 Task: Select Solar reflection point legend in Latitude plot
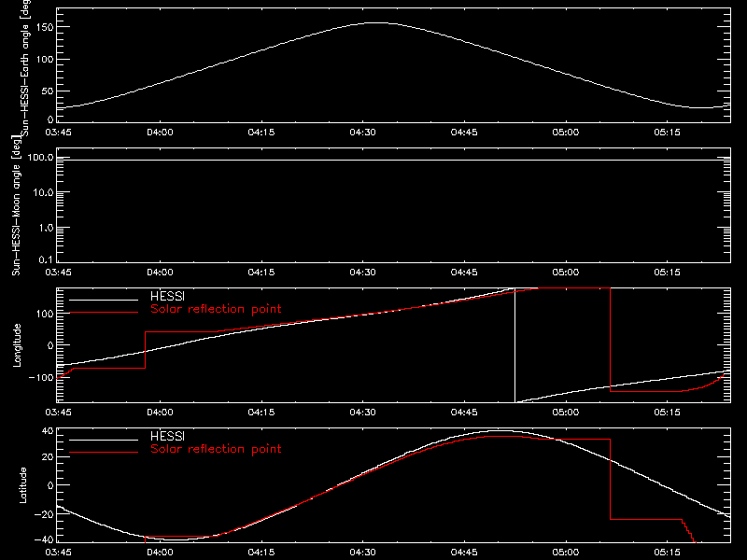click(216, 449)
